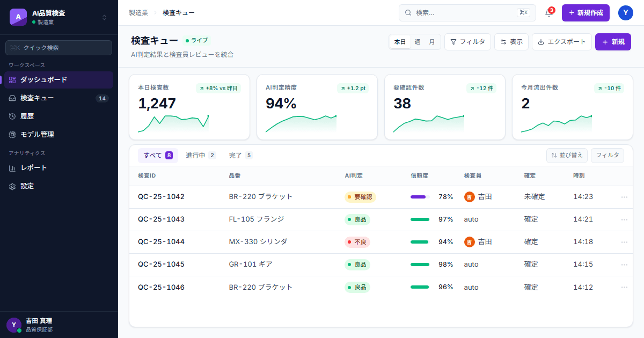Click the user avatar Y in top bar
Screen dimensions: 644x338
tap(626, 13)
